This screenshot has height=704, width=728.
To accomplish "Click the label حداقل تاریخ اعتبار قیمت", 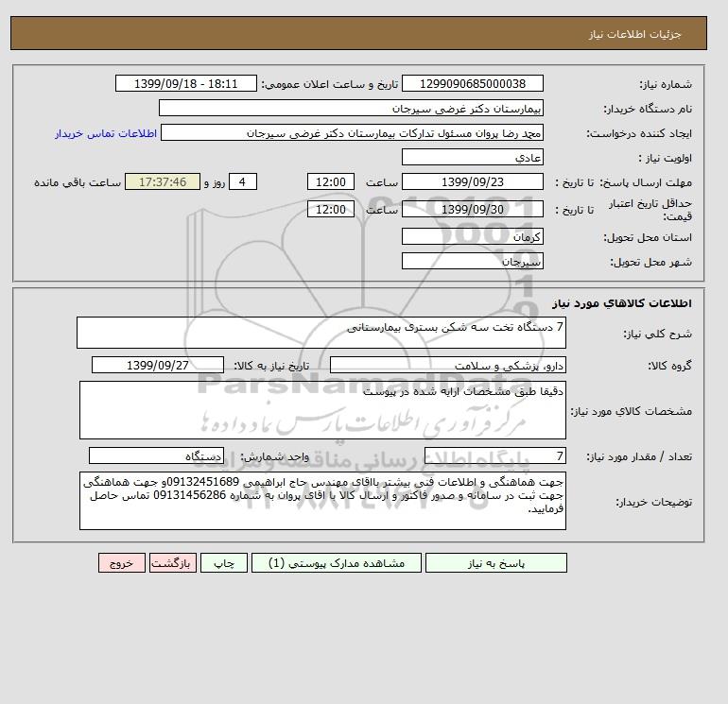I will (650, 210).
